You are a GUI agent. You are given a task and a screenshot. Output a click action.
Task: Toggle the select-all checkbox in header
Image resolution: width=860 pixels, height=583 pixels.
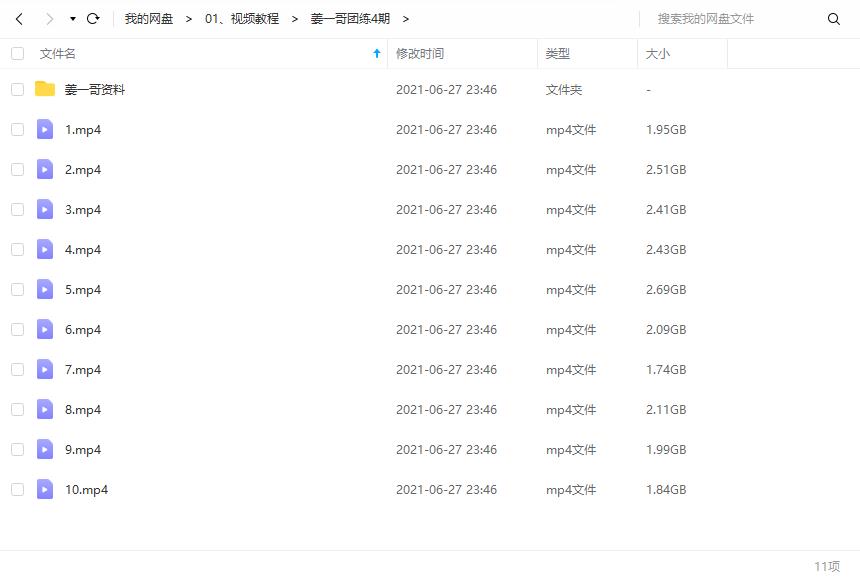pos(18,54)
